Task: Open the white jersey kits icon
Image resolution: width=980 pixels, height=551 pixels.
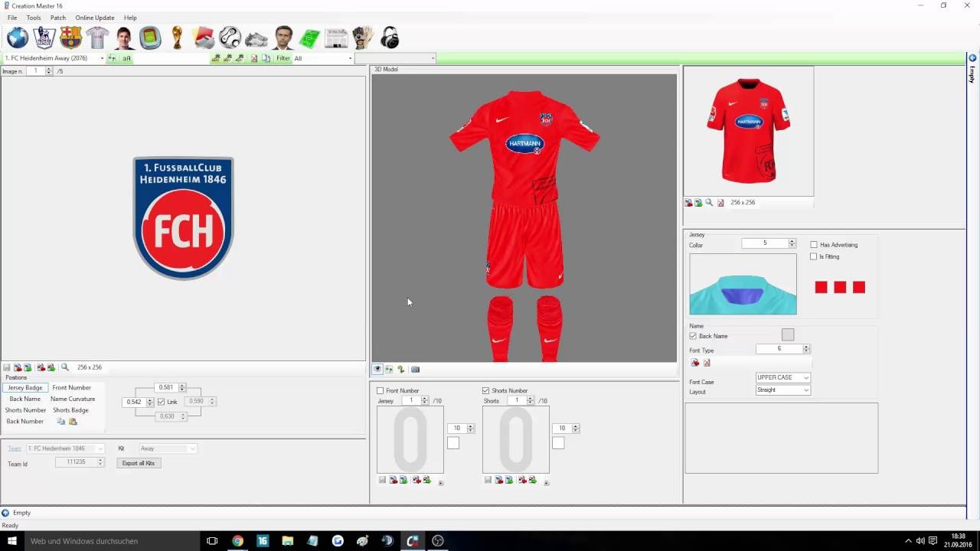Action: point(97,37)
